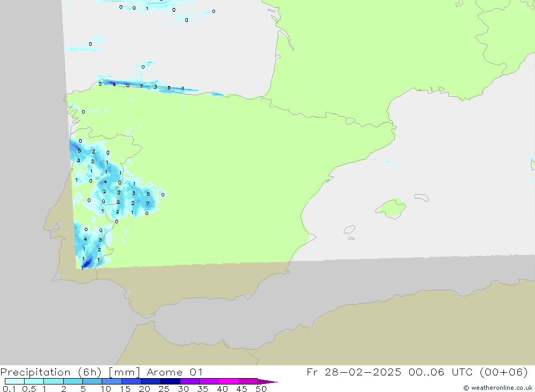Select the 1–2 mm legend color swatch

(x=53, y=381)
